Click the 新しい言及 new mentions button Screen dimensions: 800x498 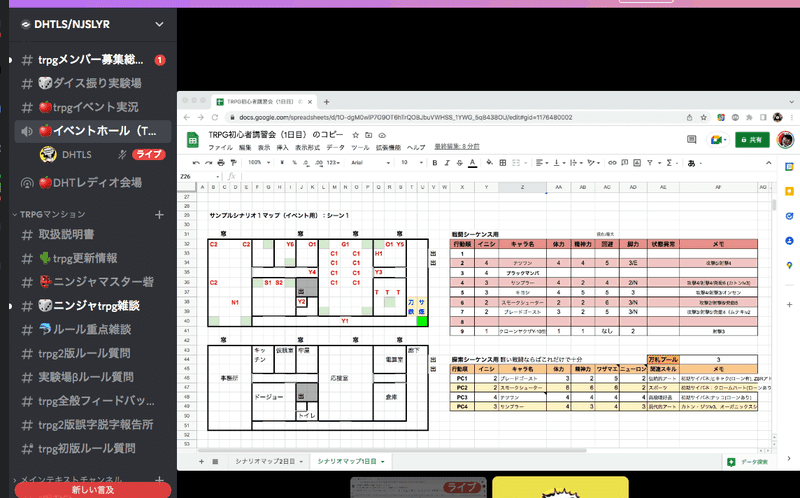(92, 490)
